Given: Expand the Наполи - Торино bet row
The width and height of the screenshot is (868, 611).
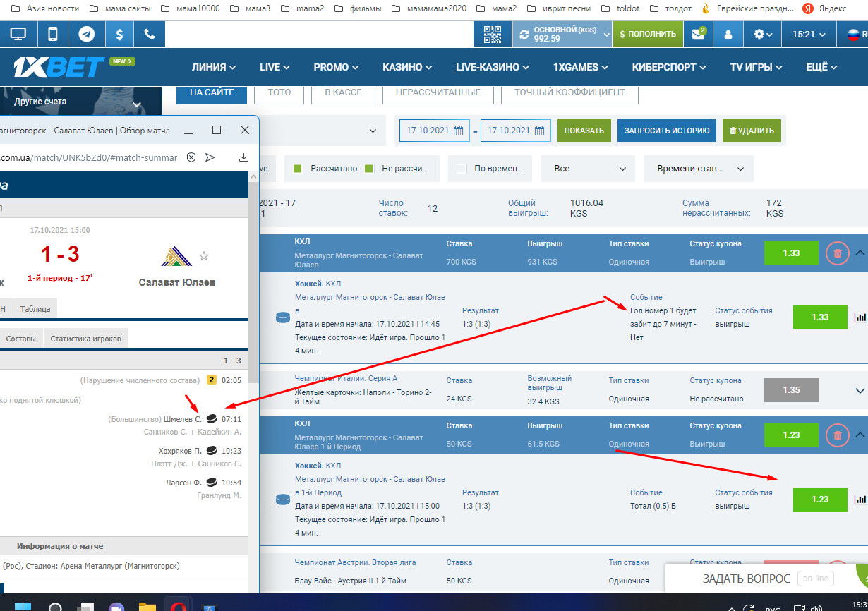Looking at the screenshot, I should click(860, 390).
